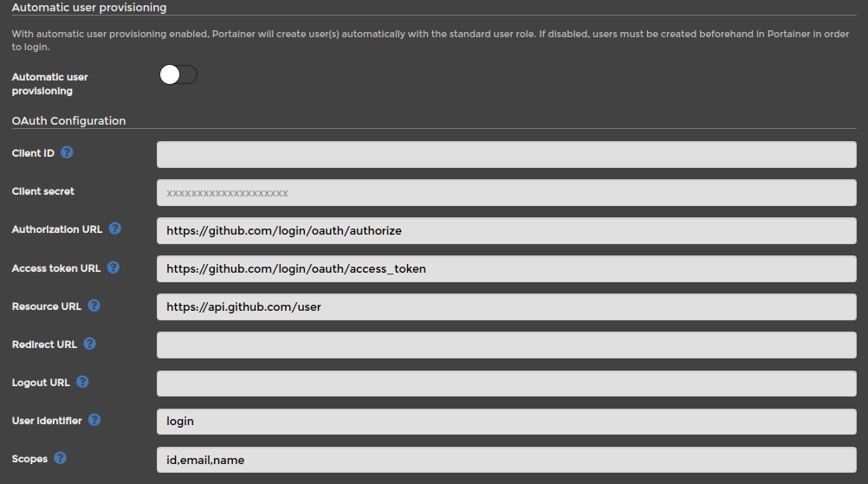Image resolution: width=868 pixels, height=484 pixels.
Task: Click the Scopes field with id,email,name
Action: 507,460
